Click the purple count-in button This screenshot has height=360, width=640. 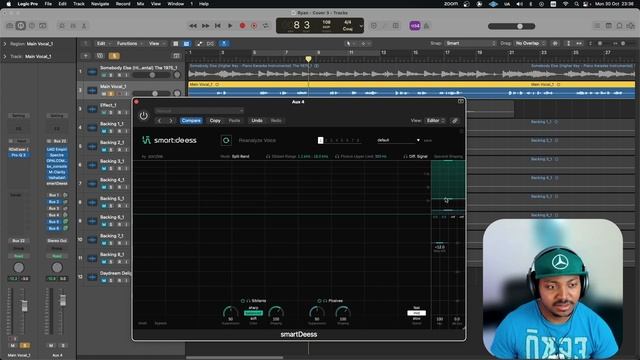click(415, 26)
